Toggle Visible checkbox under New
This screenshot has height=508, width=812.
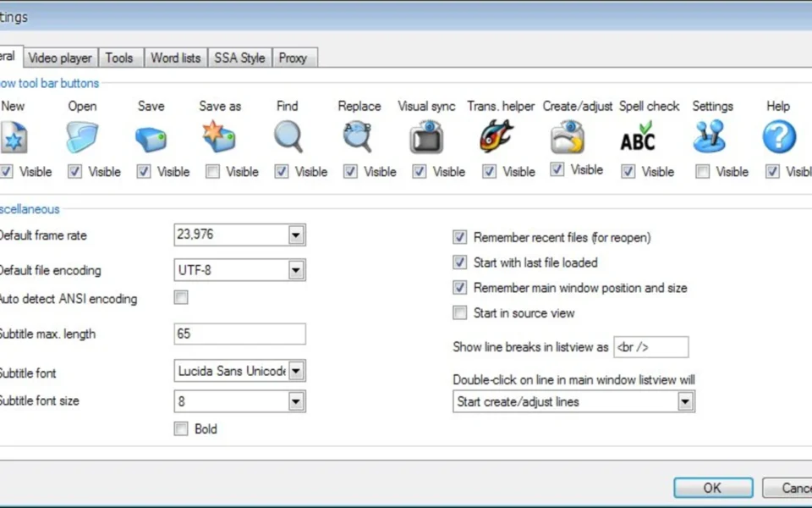[6, 172]
